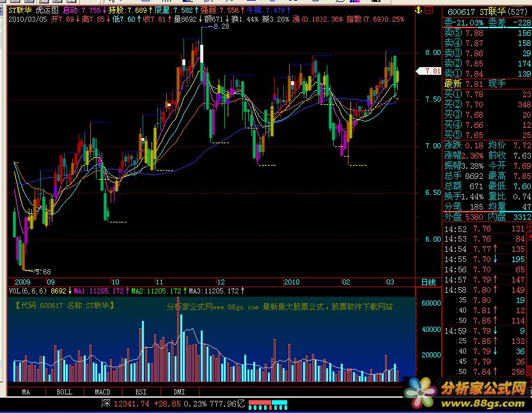The width and height of the screenshot is (532, 413).
Task: Click the red and cyan market strength bar
Action: point(268,403)
